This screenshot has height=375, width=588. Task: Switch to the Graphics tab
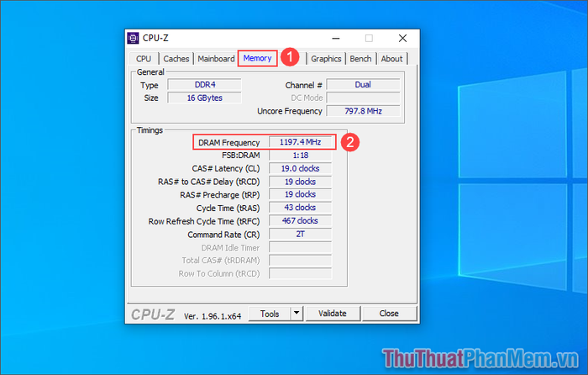pos(326,59)
